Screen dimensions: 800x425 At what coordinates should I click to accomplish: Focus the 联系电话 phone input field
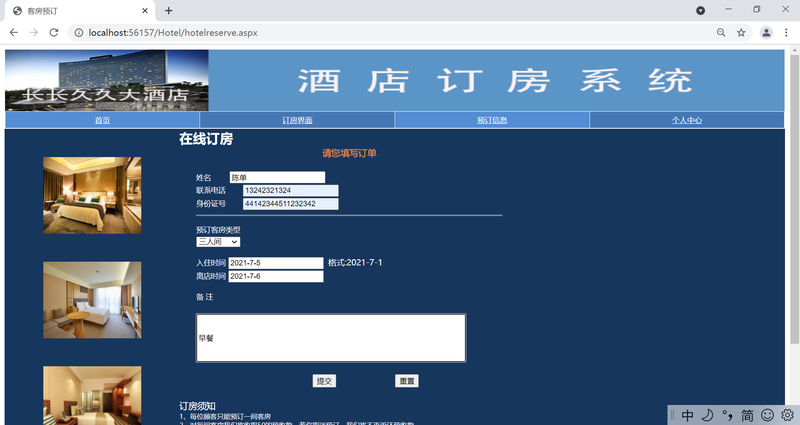click(x=291, y=190)
